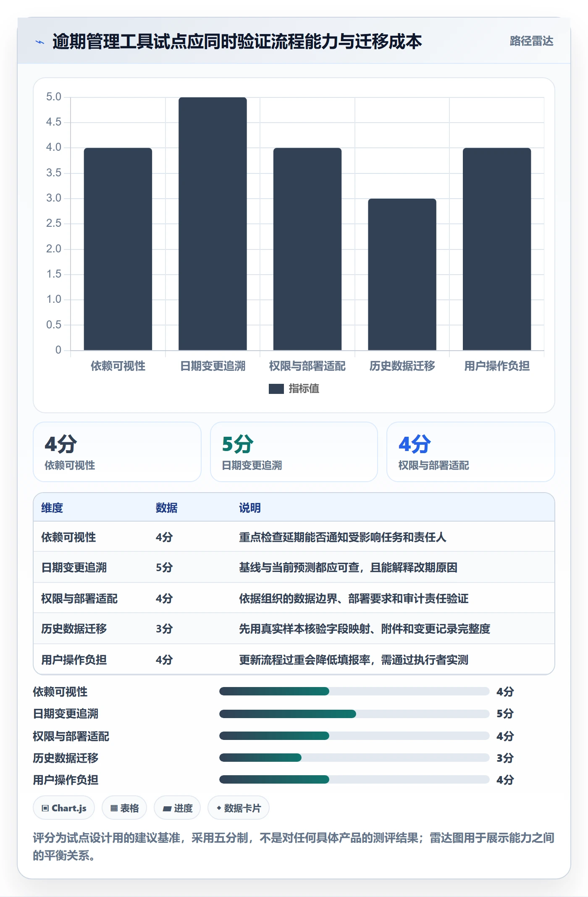
Task: Click the 历史数据迁移 x-axis label
Action: (x=402, y=366)
